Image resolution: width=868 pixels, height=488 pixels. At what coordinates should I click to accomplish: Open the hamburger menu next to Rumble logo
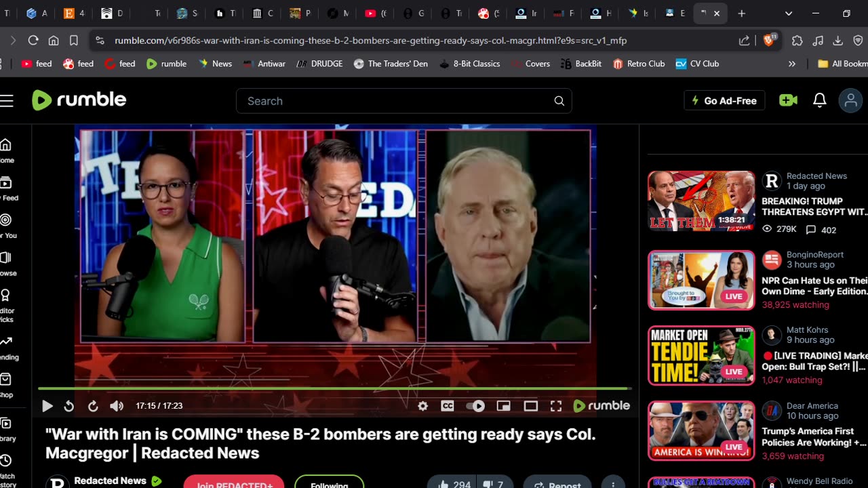[x=7, y=101]
